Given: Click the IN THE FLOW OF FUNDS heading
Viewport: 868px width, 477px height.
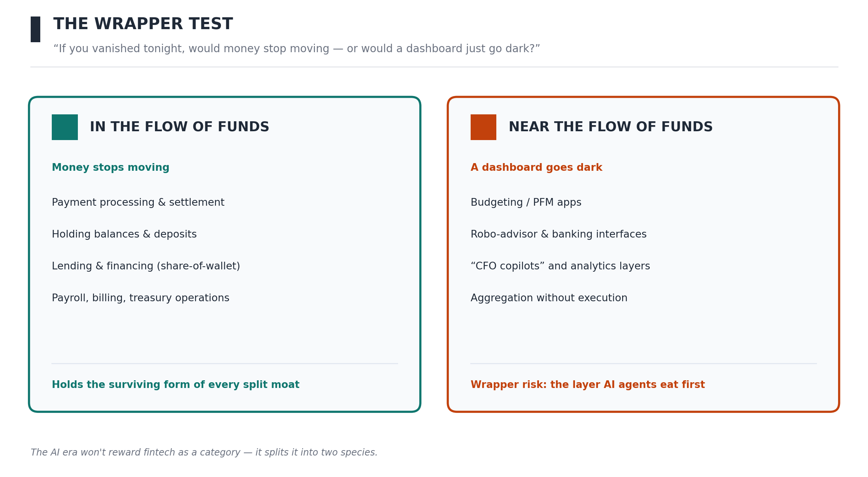Looking at the screenshot, I should (x=180, y=127).
